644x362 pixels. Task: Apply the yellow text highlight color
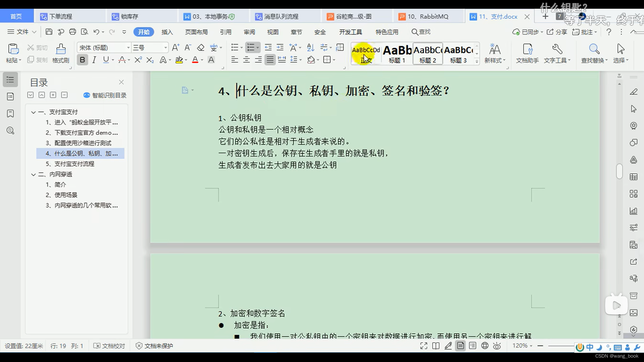pos(179,60)
